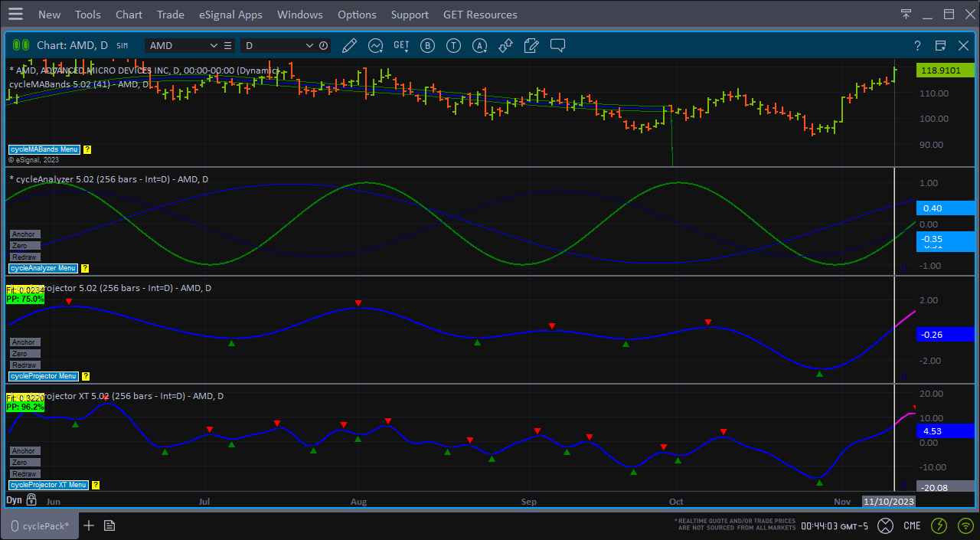The width and height of the screenshot is (980, 540).
Task: Close the chart with green X
Action: click(x=963, y=46)
